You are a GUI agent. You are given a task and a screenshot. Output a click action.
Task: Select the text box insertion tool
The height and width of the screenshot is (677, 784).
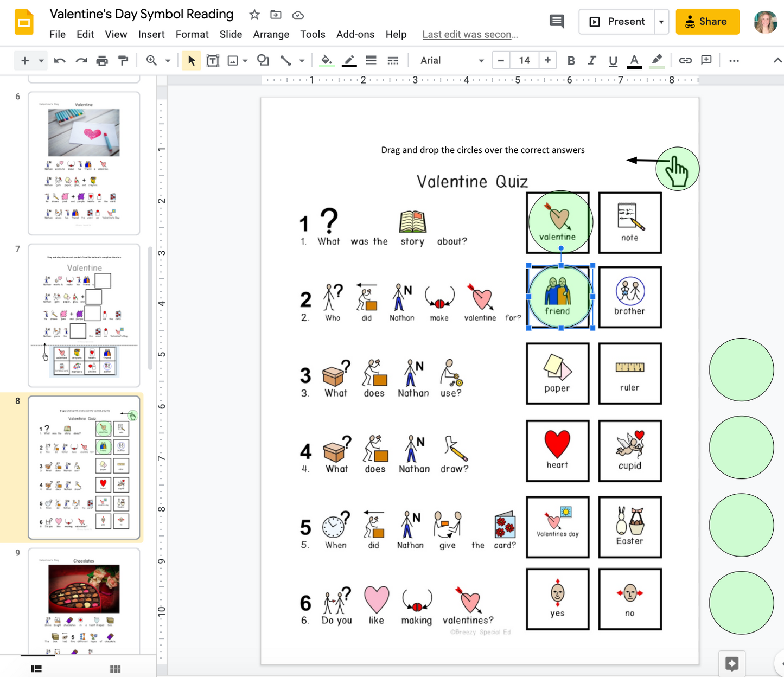coord(212,60)
